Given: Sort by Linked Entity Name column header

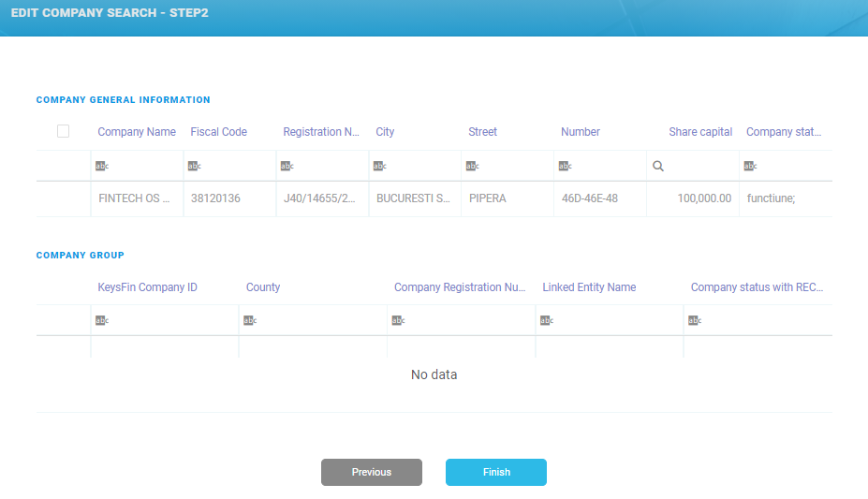Looking at the screenshot, I should tap(589, 287).
